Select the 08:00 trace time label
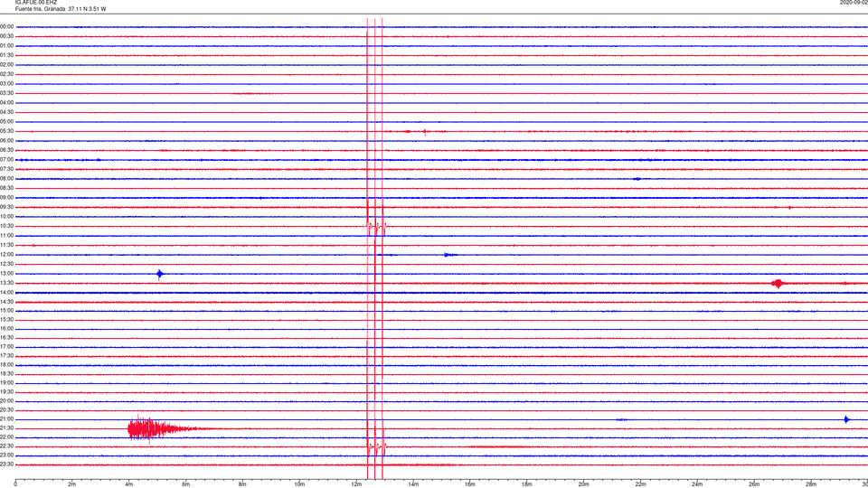The width and height of the screenshot is (868, 488). point(7,179)
